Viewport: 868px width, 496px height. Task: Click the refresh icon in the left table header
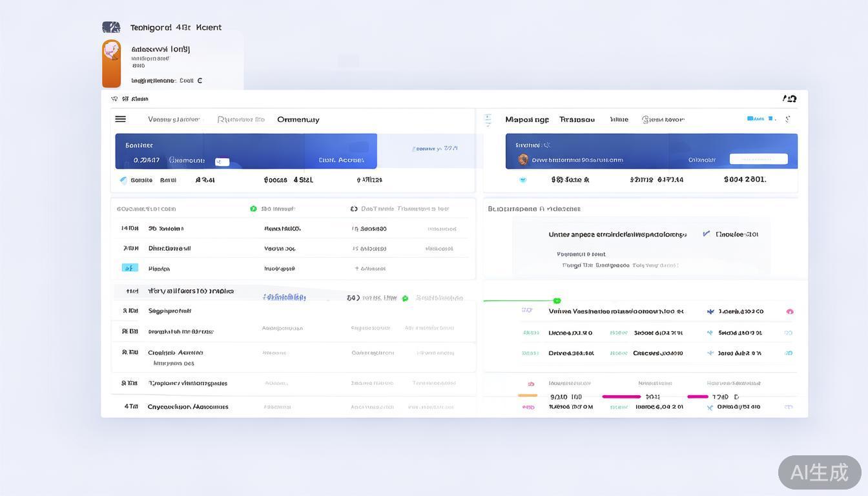(x=354, y=209)
